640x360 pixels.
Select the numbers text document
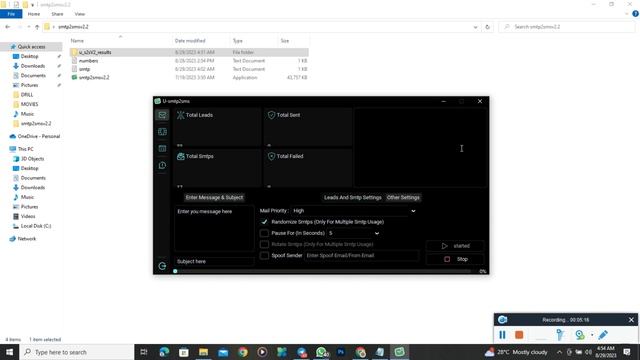[x=88, y=61]
